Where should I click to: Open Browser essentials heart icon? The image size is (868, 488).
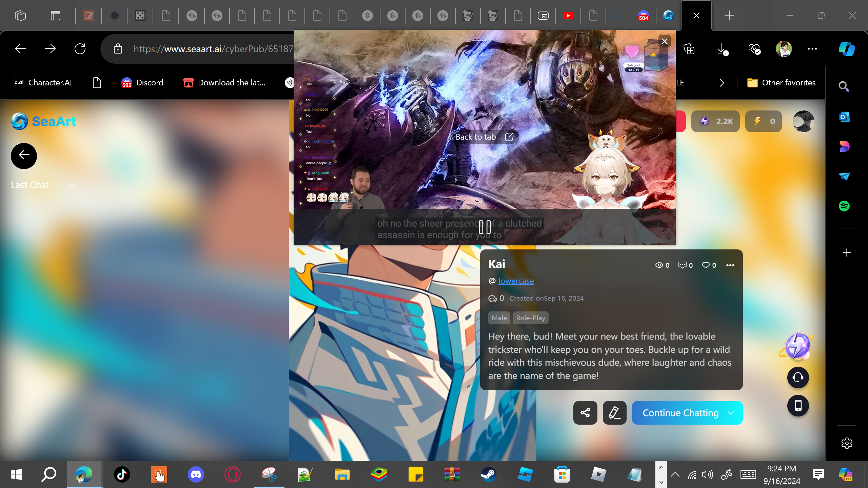[754, 49]
